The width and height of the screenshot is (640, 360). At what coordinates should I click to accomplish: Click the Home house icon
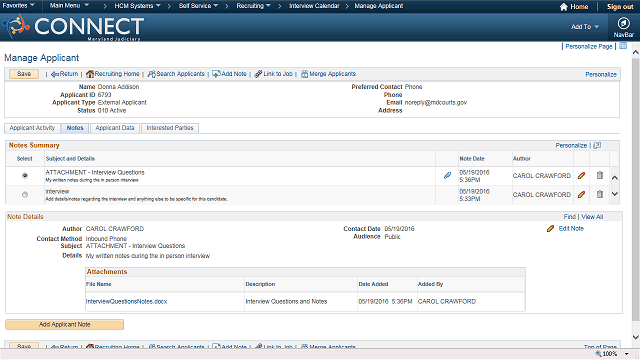click(x=564, y=7)
